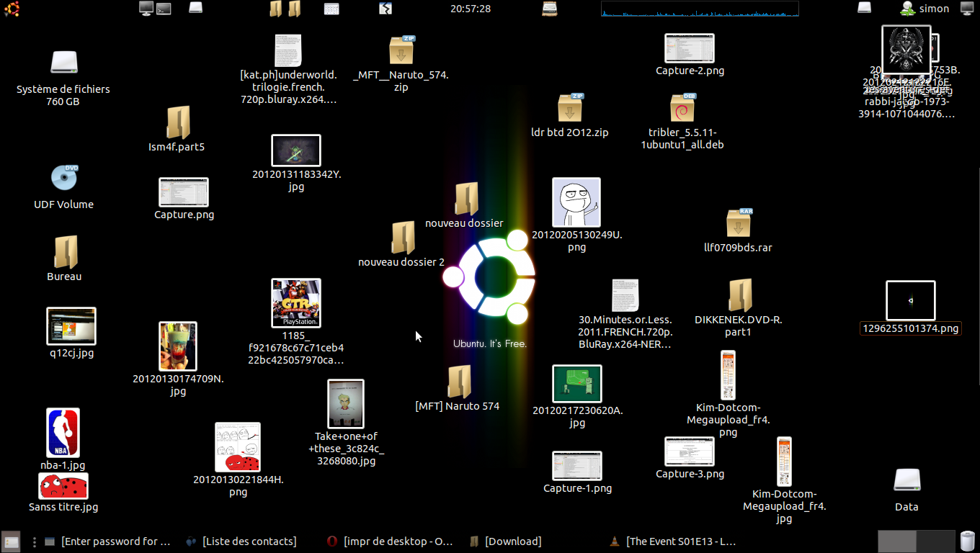Switch to The Event S01E13 VLC window
The width and height of the screenshot is (980, 553).
click(x=673, y=541)
